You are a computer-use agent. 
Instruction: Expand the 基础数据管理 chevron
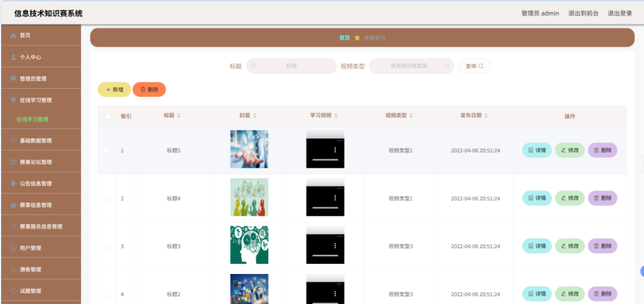[x=72, y=140]
